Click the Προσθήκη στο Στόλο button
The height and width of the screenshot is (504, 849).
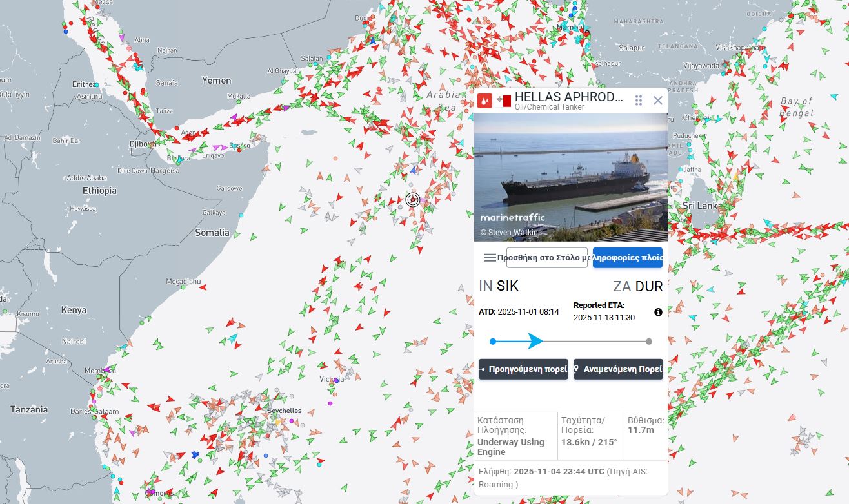pos(546,258)
